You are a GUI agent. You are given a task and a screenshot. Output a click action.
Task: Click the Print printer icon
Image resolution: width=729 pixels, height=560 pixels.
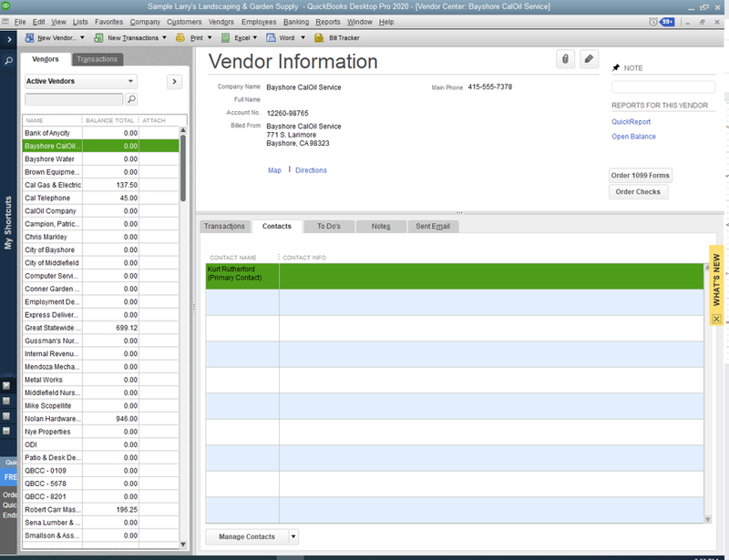click(x=180, y=38)
